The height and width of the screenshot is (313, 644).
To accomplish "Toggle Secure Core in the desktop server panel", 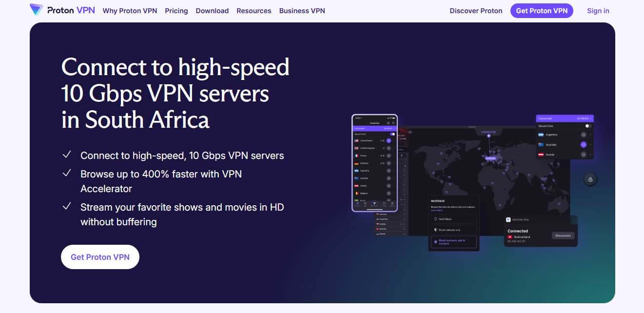I will point(588,126).
